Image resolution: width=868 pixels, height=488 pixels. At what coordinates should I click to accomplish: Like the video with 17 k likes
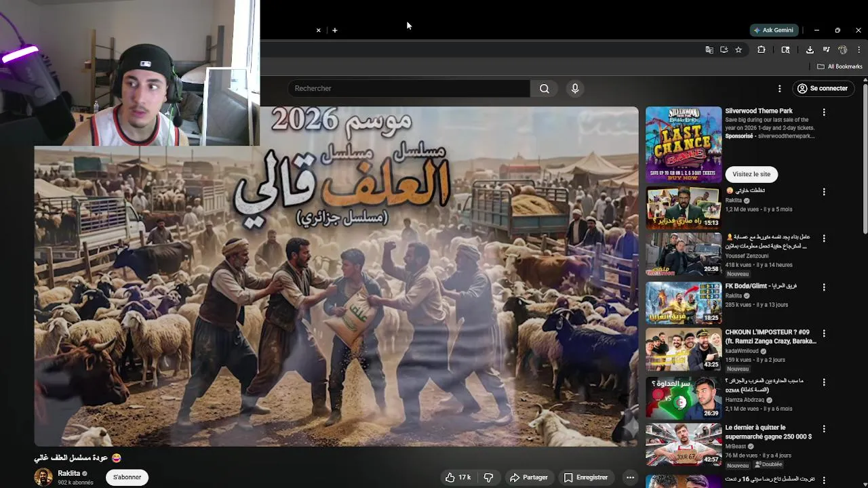[458, 478]
